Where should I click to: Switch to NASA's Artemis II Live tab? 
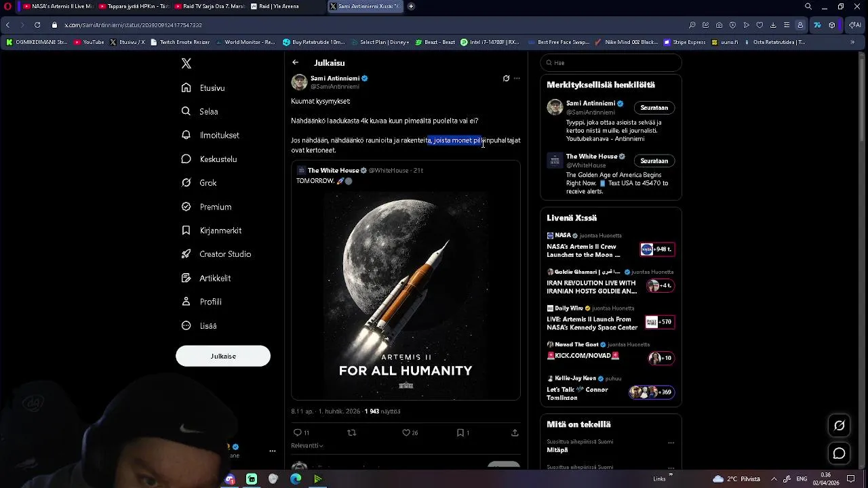[x=58, y=6]
